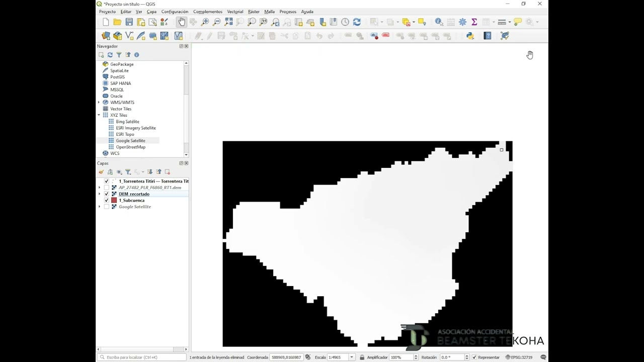Click the Zoom In magnifier tool
644x362 pixels.
point(205,22)
